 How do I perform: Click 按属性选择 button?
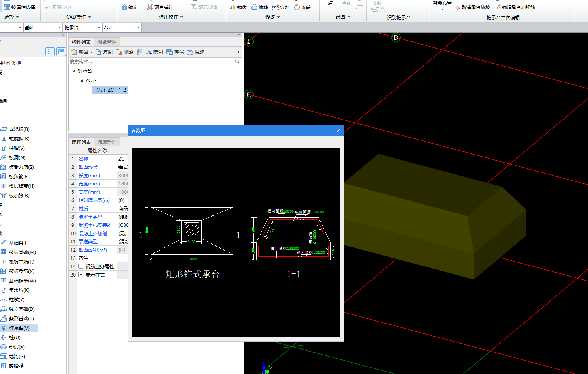(x=19, y=7)
